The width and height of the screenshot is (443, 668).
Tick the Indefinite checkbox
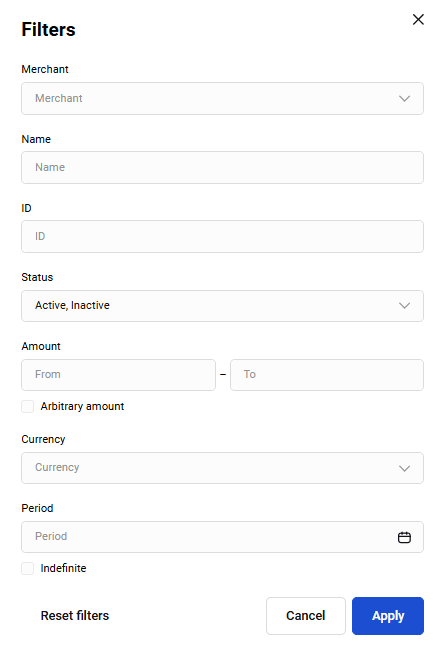tap(28, 568)
